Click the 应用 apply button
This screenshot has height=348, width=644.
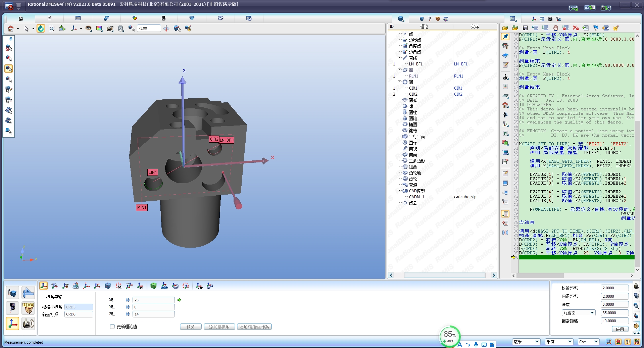coord(620,329)
